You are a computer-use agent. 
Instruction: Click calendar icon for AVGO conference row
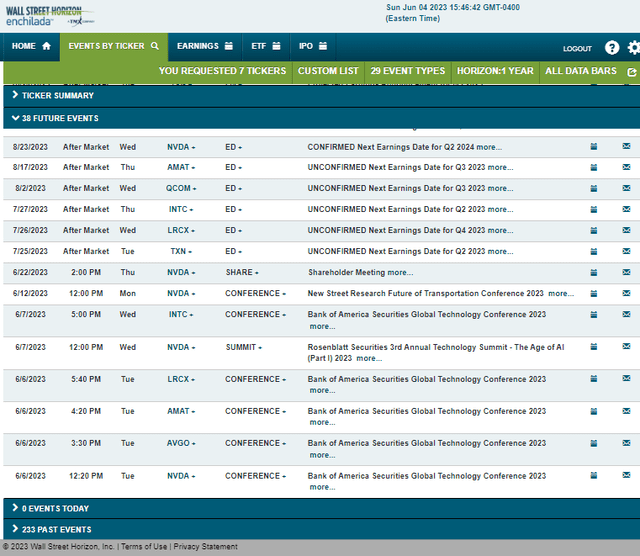coord(593,443)
